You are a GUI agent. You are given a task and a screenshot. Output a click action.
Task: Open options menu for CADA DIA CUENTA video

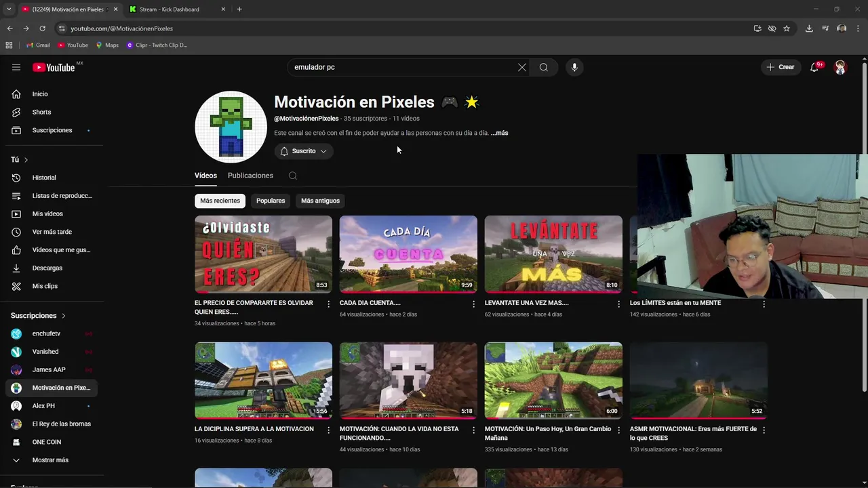pyautogui.click(x=473, y=304)
